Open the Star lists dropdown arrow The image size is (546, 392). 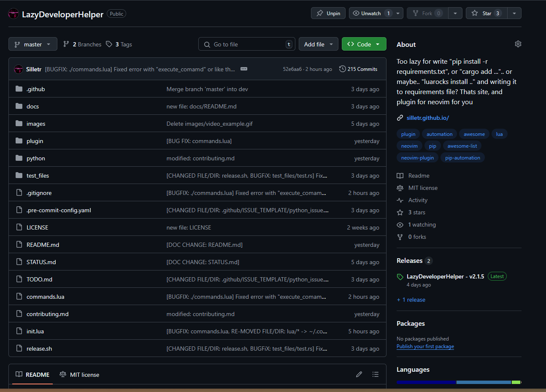click(x=514, y=13)
